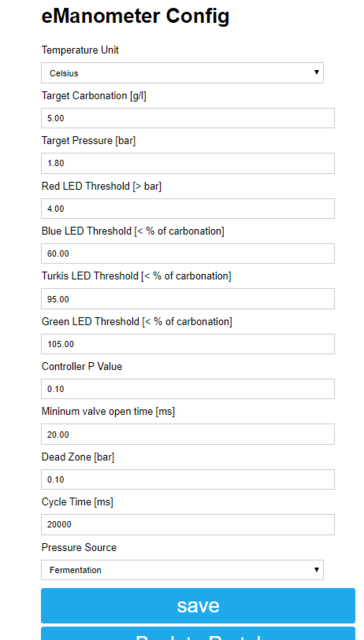
Task: Focus the Mininum valve open time field
Action: tap(188, 434)
